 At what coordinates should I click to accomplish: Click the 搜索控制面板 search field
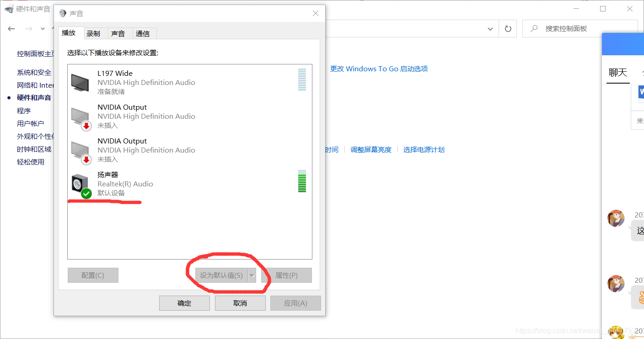click(580, 28)
